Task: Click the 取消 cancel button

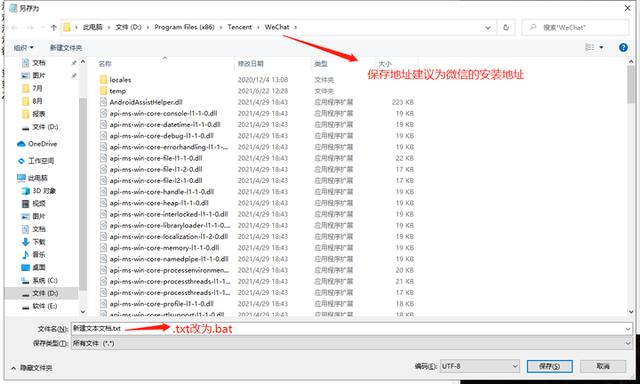Action: click(603, 366)
